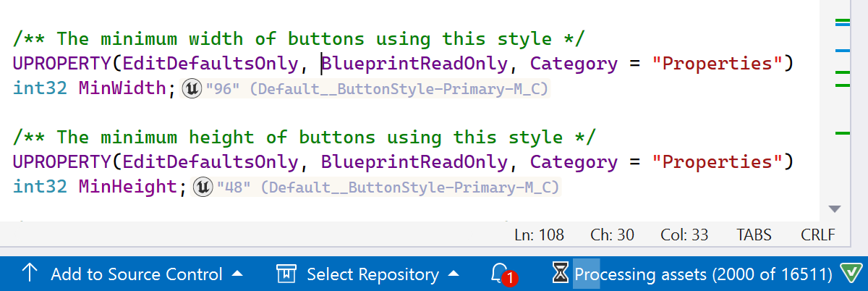Place cursor on the MinHeight variable name
Image resolution: width=868 pixels, height=291 pixels.
click(127, 187)
